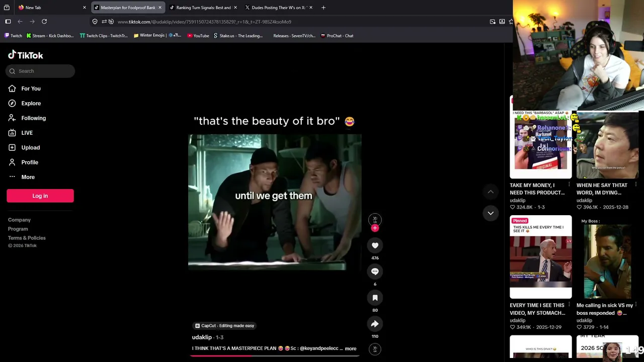Image resolution: width=644 pixels, height=362 pixels.
Task: Go to the previous video
Action: 491,192
